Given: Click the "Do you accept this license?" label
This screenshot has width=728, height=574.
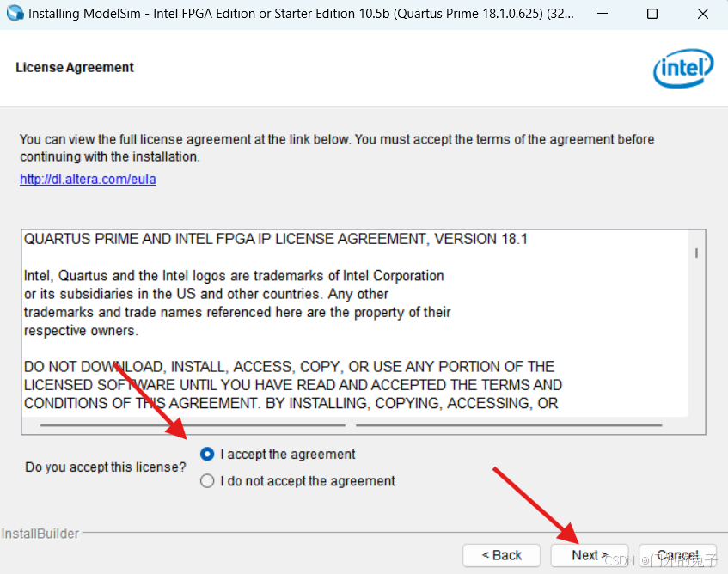Looking at the screenshot, I should 106,467.
